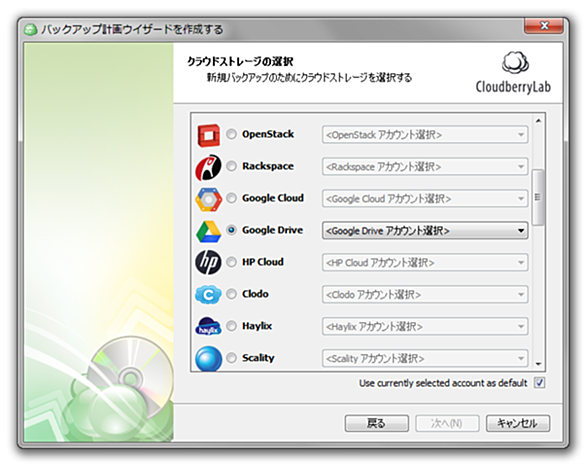Select the Scality radio button
The height and width of the screenshot is (465, 586).
tap(231, 358)
